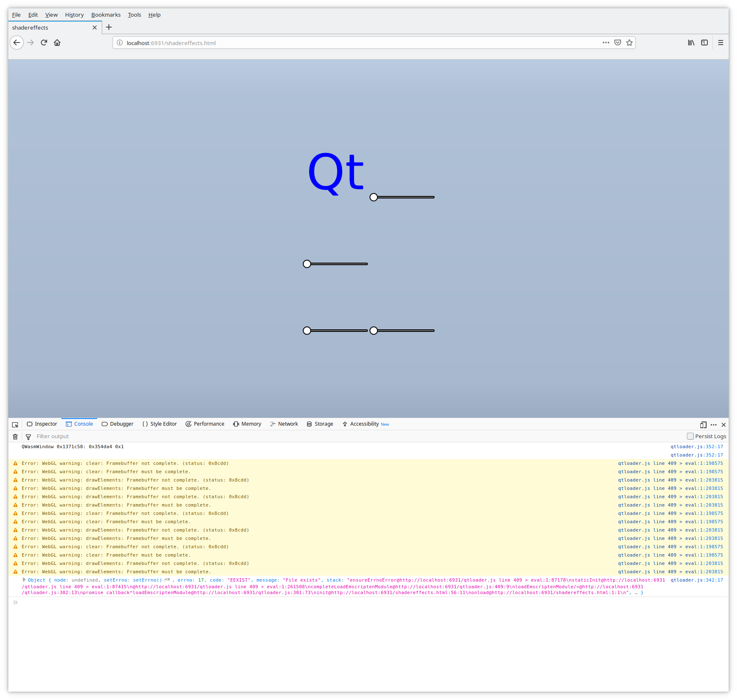
Task: Switch to the Debugger tab
Action: (x=118, y=424)
